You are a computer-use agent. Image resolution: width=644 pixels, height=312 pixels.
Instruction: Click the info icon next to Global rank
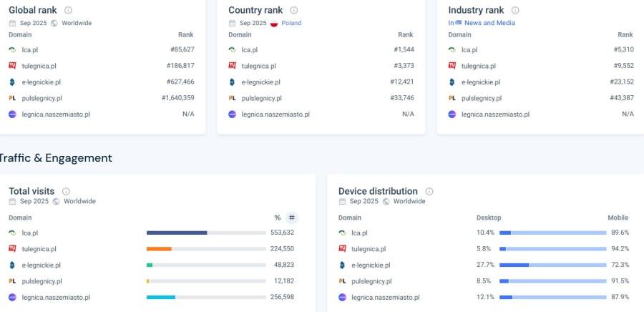[x=69, y=11]
